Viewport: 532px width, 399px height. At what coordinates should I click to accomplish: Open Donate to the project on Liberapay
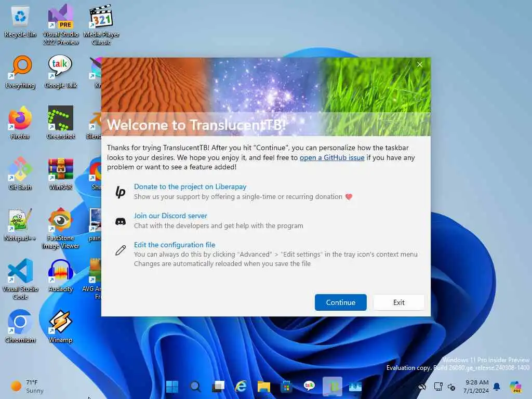(190, 187)
